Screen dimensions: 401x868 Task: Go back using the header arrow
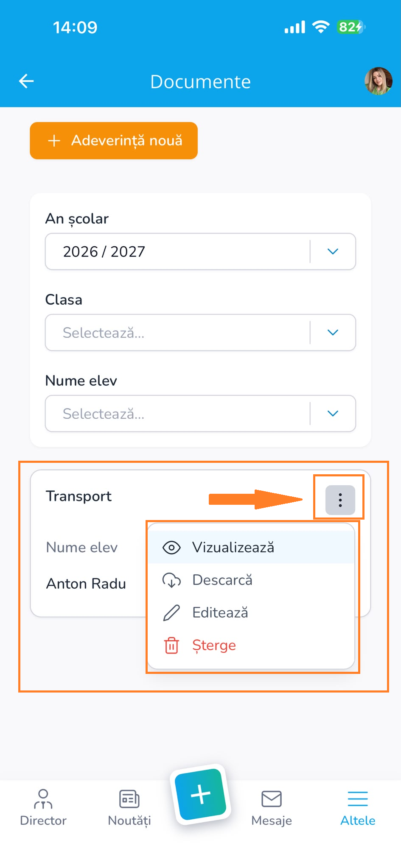[x=26, y=81]
